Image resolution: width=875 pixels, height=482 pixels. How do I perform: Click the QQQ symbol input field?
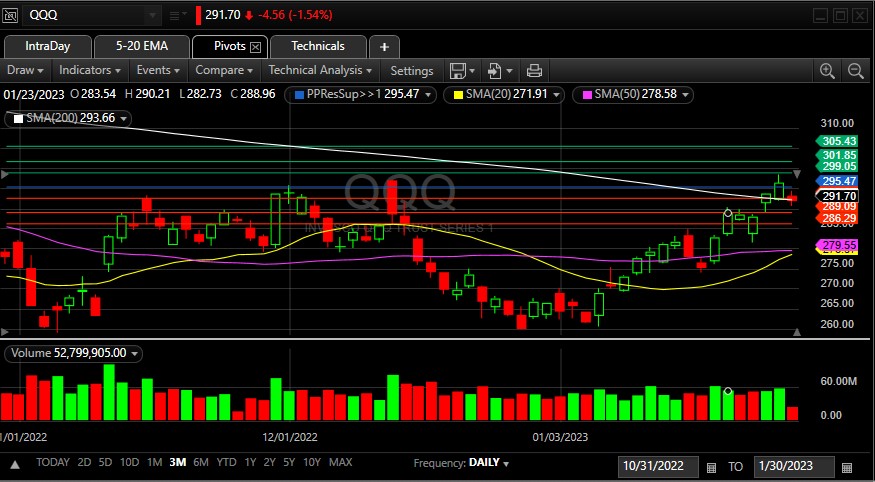tap(85, 15)
